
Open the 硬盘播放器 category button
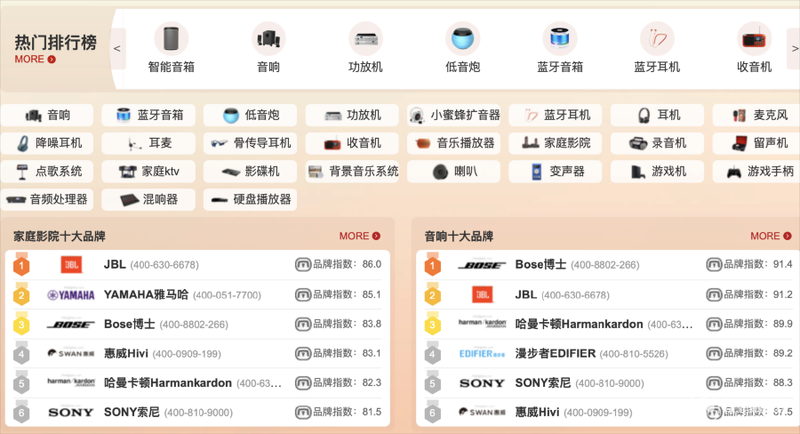click(250, 199)
